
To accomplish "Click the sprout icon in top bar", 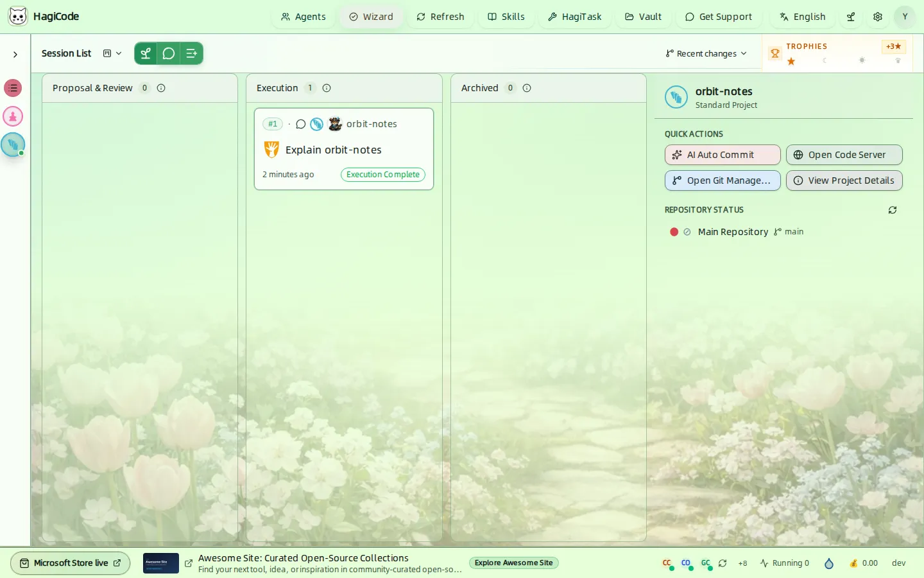I will click(x=851, y=17).
